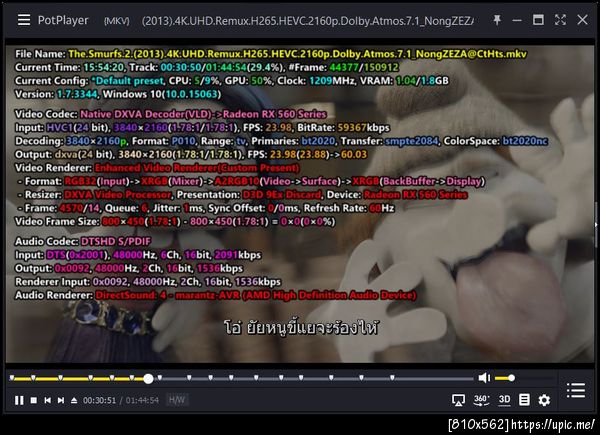Click the Audio Codec DTSHD S/PDIF text
Image resolution: width=600 pixels, height=435 pixels.
pyautogui.click(x=83, y=241)
